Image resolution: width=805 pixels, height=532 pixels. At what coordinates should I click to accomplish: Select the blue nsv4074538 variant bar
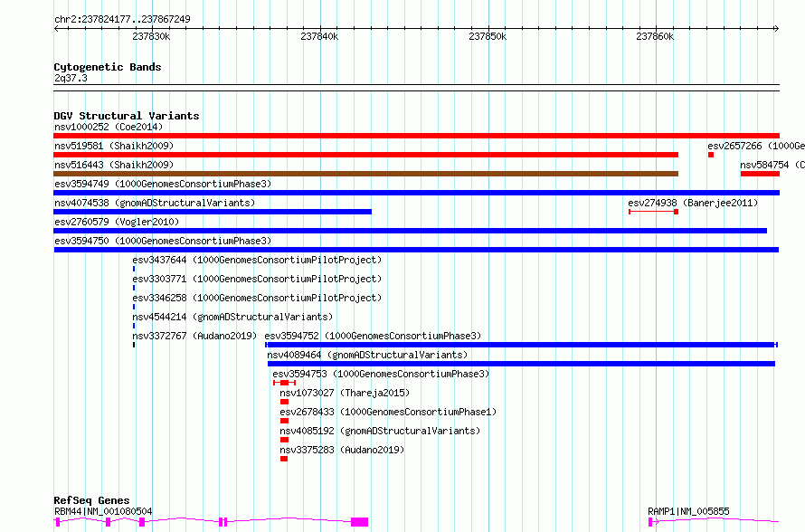pos(213,212)
